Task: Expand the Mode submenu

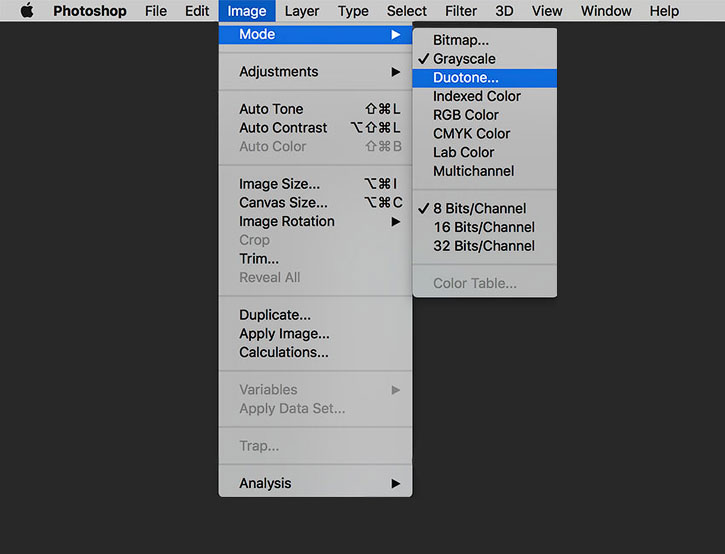Action: tap(315, 34)
